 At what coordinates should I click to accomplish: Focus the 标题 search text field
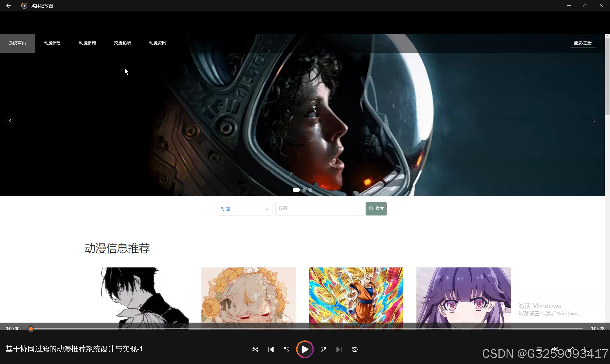[320, 209]
